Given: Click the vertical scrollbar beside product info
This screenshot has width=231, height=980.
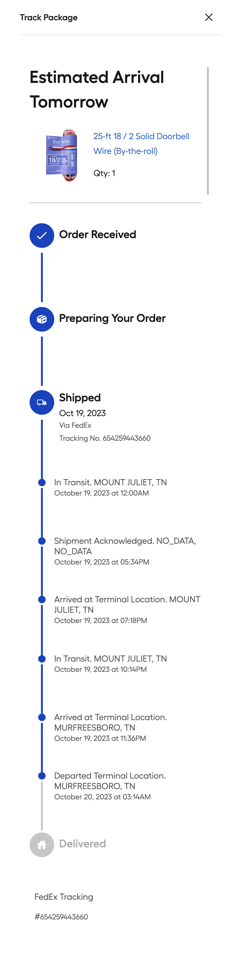Looking at the screenshot, I should [208, 131].
